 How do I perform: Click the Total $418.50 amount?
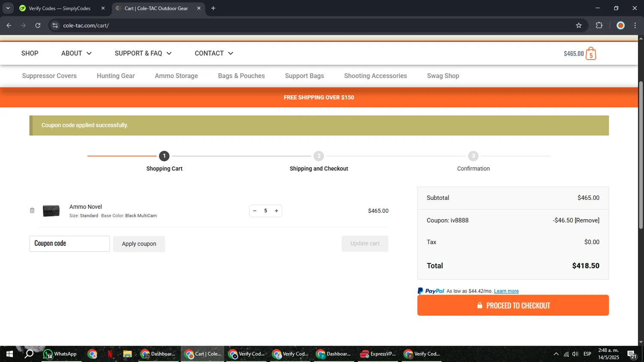[x=586, y=266]
